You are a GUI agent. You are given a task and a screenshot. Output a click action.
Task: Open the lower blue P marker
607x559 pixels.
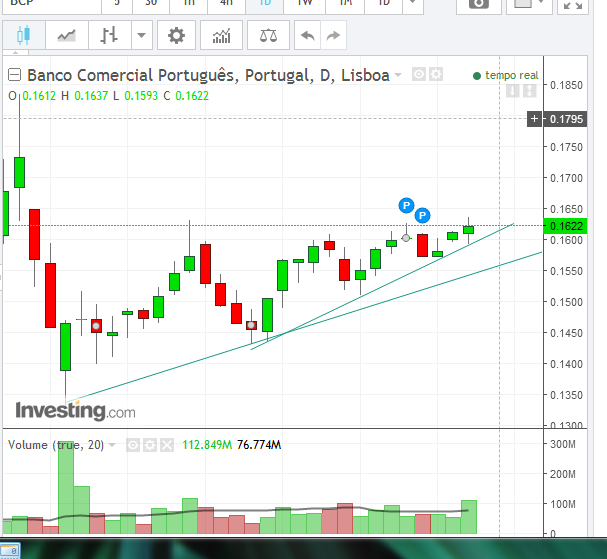click(x=422, y=215)
